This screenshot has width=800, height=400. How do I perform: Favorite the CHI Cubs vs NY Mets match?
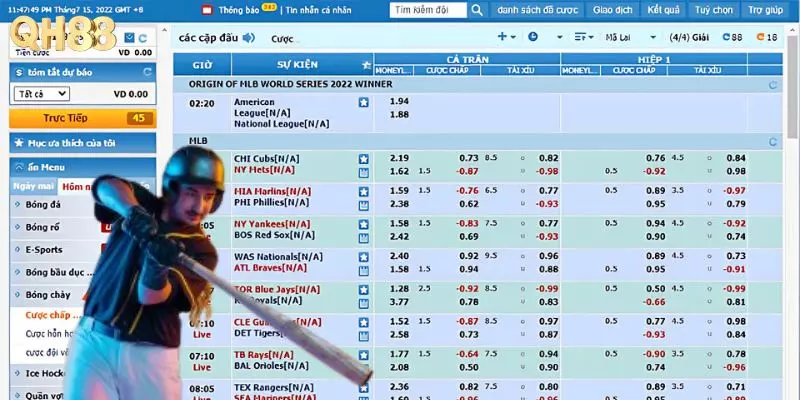pyautogui.click(x=364, y=158)
